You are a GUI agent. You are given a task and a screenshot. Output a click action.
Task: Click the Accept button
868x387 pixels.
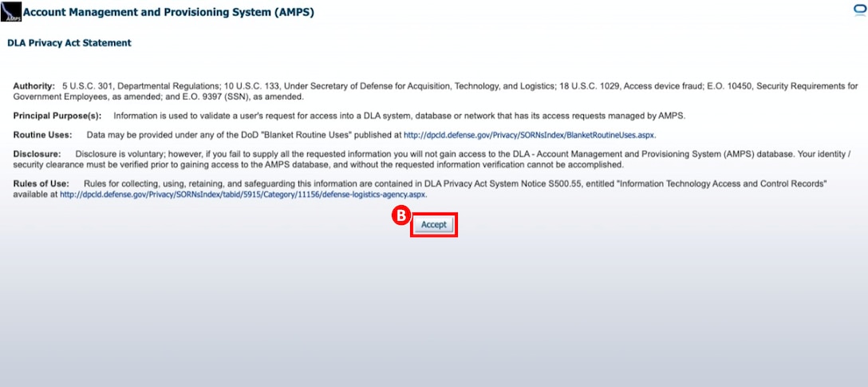pyautogui.click(x=434, y=225)
